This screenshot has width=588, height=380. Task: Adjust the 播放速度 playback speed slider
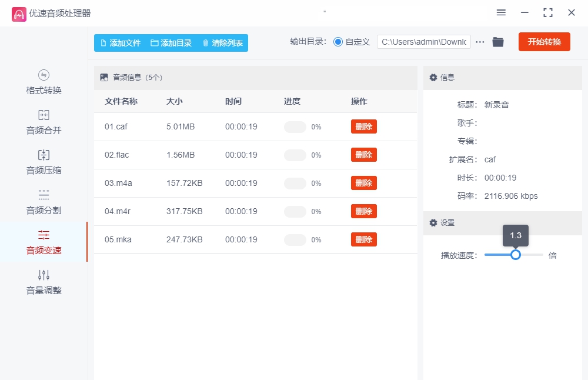click(x=516, y=255)
